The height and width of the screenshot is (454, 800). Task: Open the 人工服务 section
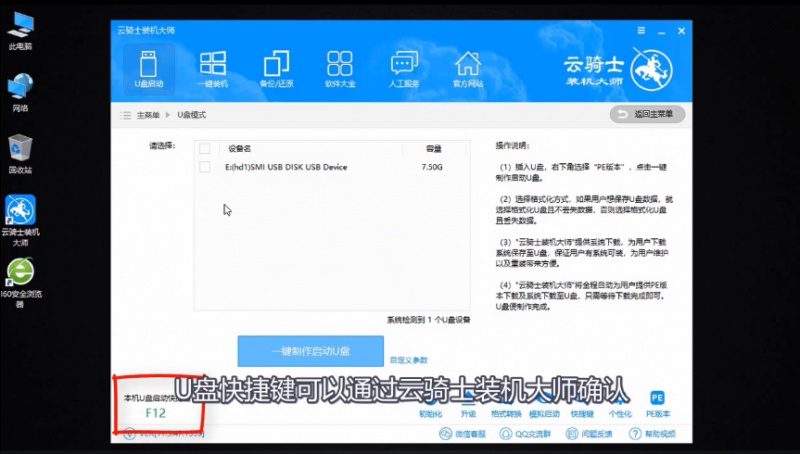tap(404, 69)
